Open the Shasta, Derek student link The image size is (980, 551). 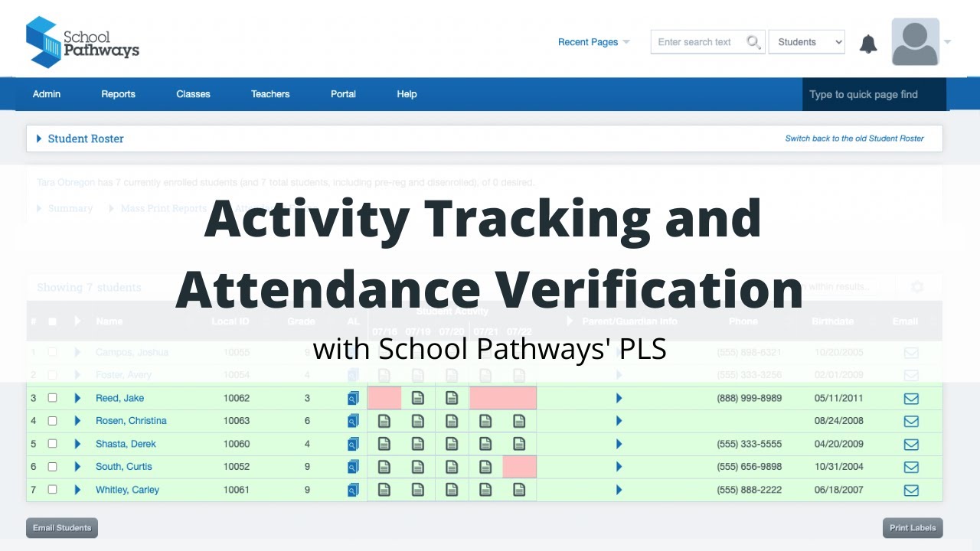pos(126,444)
